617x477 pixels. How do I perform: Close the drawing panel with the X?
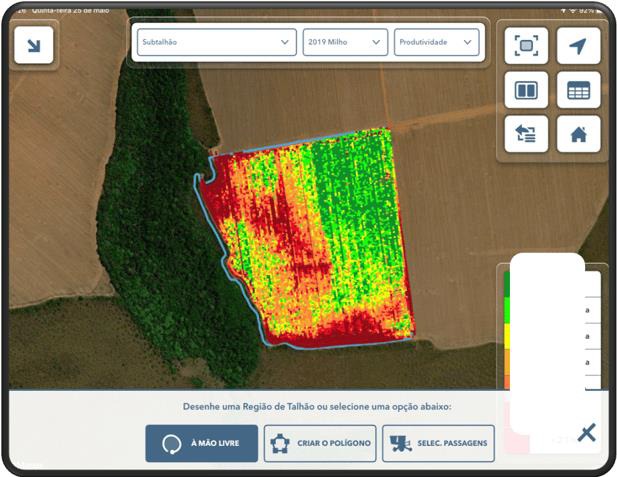[x=587, y=432]
